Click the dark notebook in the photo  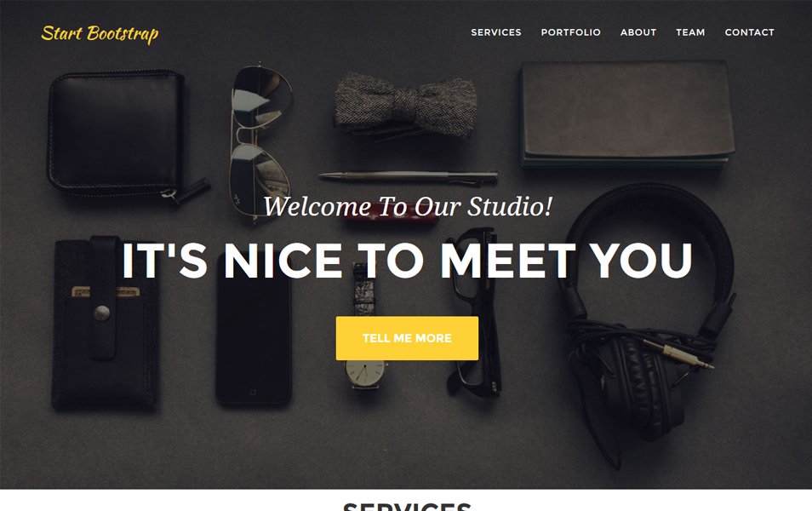(626, 114)
